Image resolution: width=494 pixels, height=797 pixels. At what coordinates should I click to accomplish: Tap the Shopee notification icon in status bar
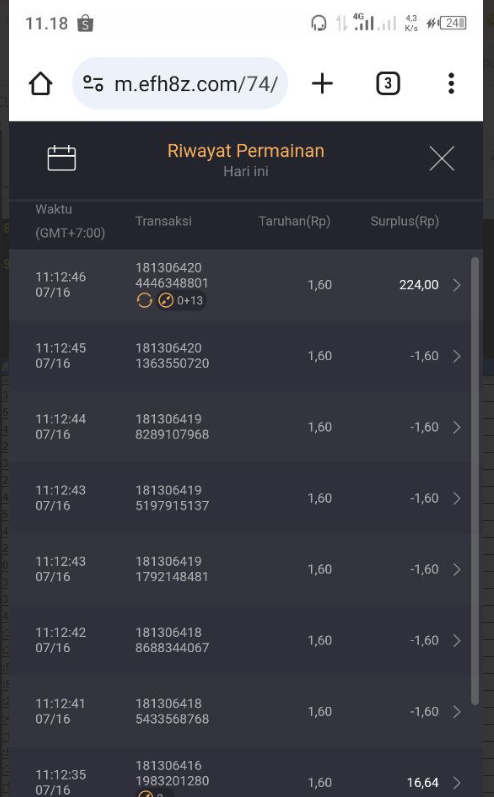(x=85, y=23)
